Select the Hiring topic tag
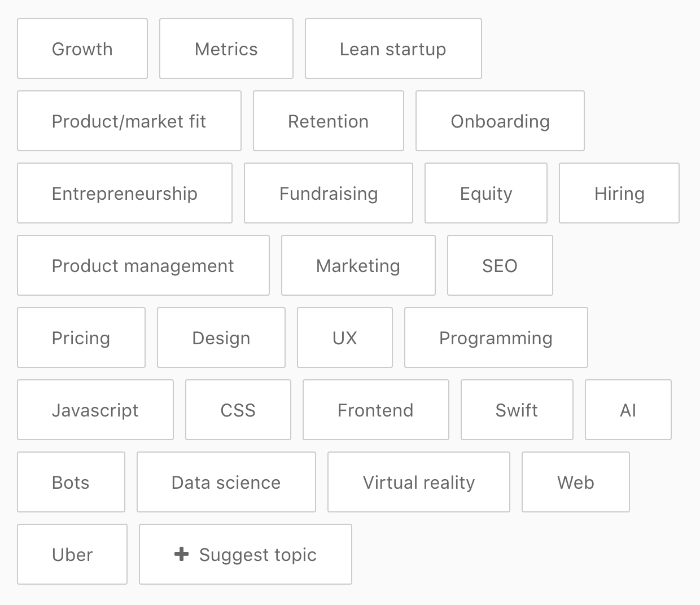The height and width of the screenshot is (605, 700). pos(619,194)
